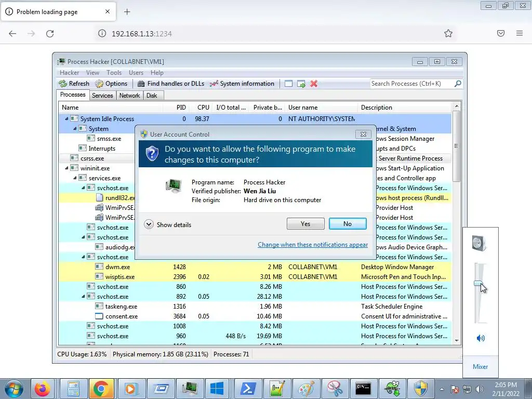
Task: Open the Tools menu
Action: (114, 73)
